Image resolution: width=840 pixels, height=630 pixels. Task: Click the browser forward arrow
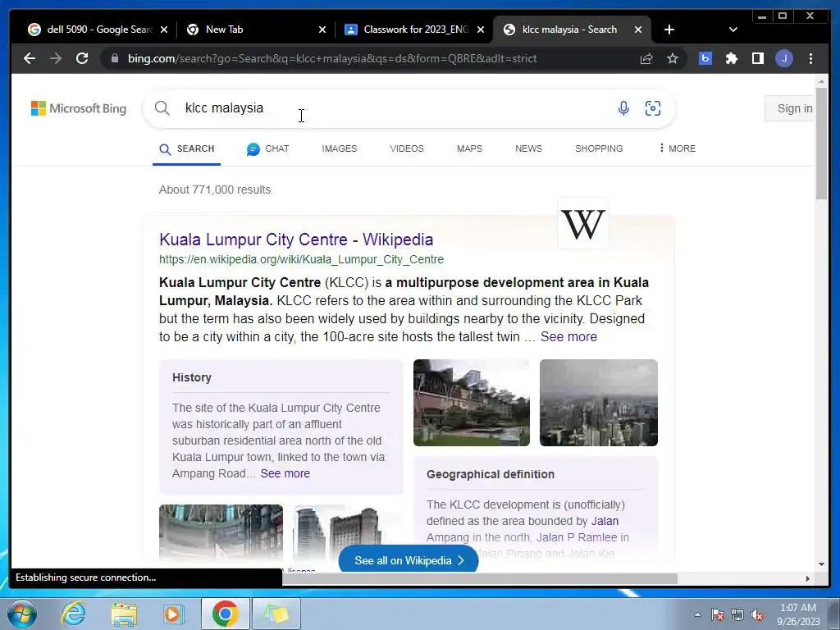click(56, 58)
